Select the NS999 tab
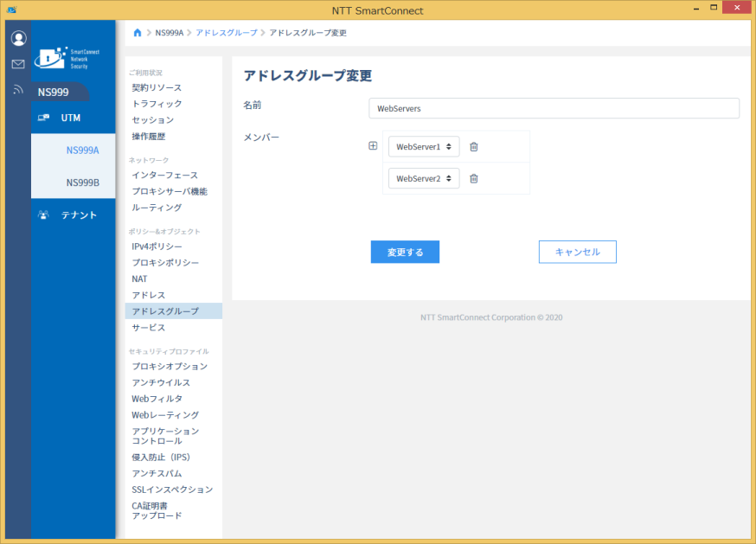The image size is (756, 544). (x=61, y=93)
